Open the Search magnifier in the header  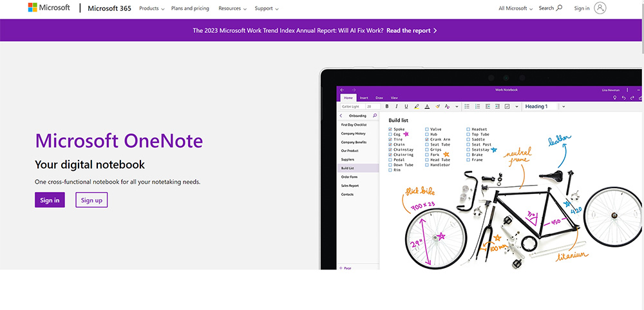click(x=558, y=8)
